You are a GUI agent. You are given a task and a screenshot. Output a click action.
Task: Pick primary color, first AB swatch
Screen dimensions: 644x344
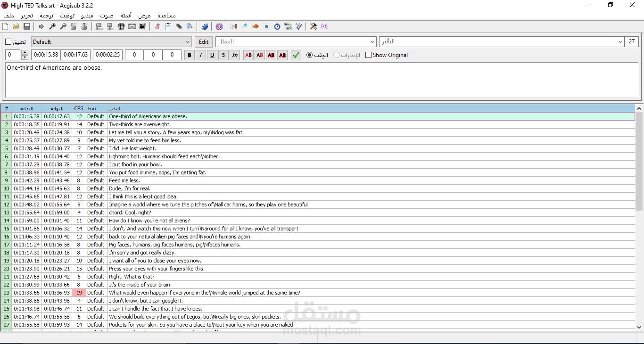click(248, 55)
